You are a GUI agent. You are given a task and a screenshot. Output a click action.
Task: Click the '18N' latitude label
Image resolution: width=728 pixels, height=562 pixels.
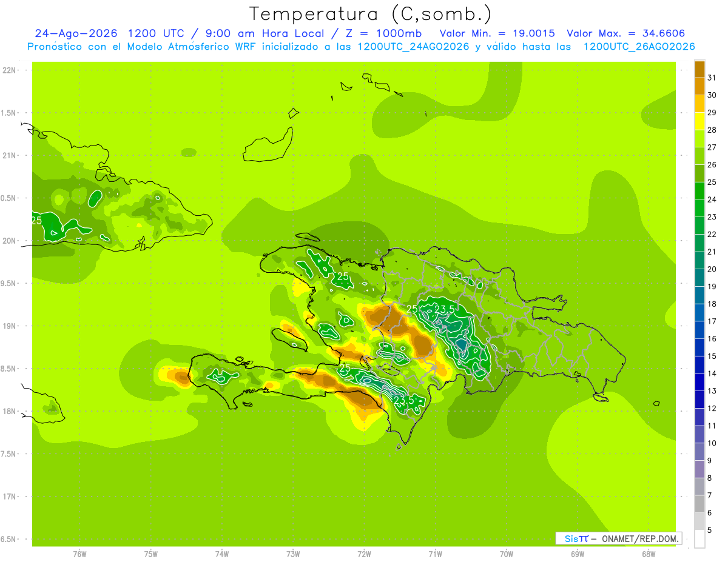tap(10, 411)
